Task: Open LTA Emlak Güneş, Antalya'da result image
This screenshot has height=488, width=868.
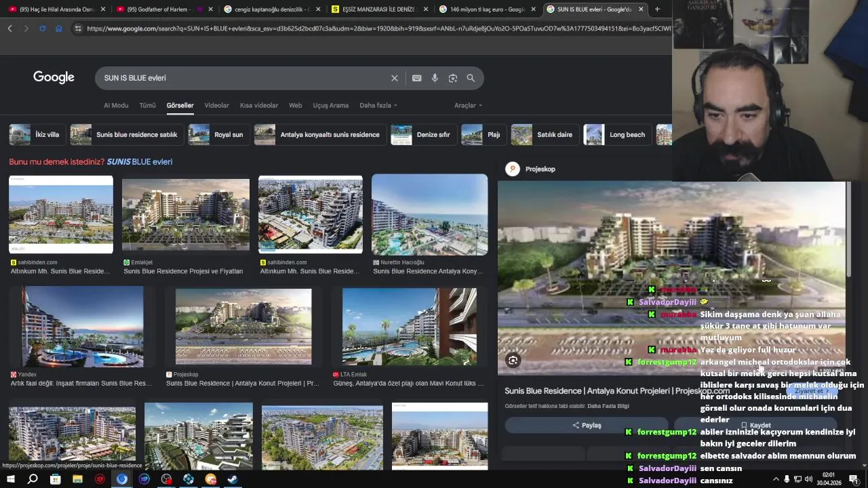Action: (x=410, y=327)
